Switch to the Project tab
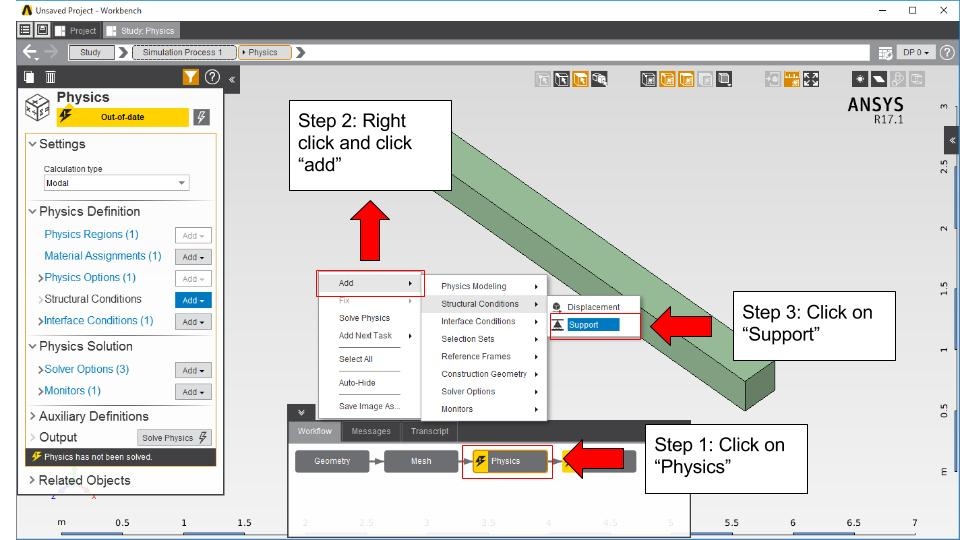 click(77, 31)
